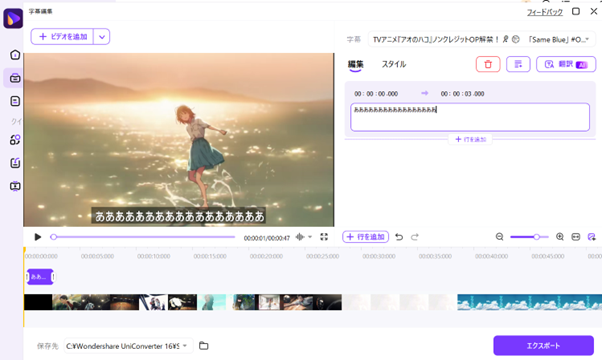Open the screen recorder icon in sidebar
Image resolution: width=602 pixels, height=360 pixels.
(x=15, y=187)
